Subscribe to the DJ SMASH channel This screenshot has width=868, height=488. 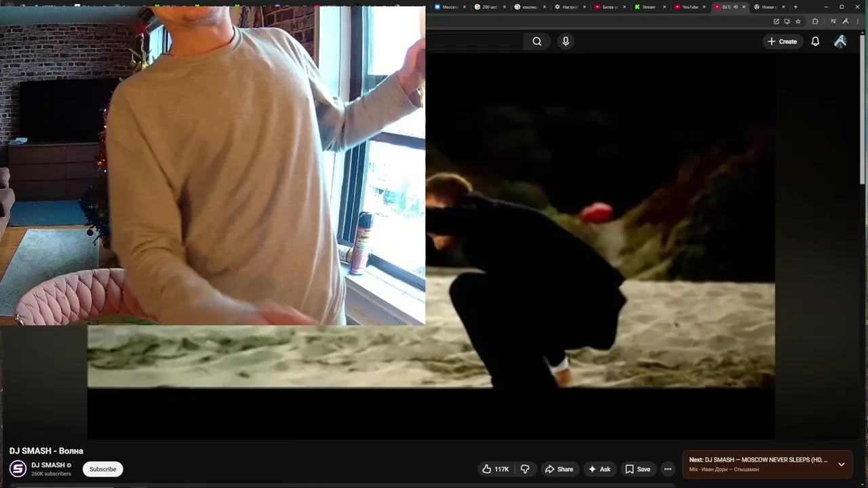[x=103, y=469]
